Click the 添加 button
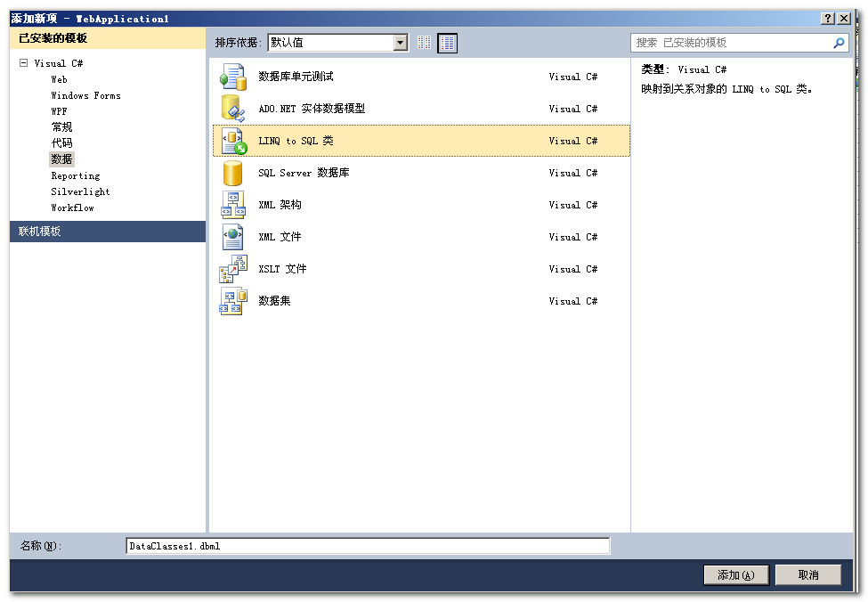868x602 pixels. 736,574
